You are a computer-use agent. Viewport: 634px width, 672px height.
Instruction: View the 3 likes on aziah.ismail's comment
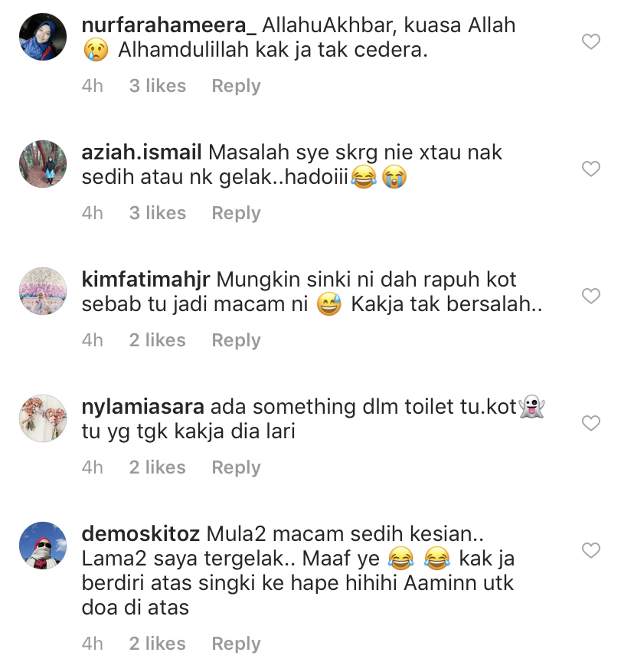point(158,213)
